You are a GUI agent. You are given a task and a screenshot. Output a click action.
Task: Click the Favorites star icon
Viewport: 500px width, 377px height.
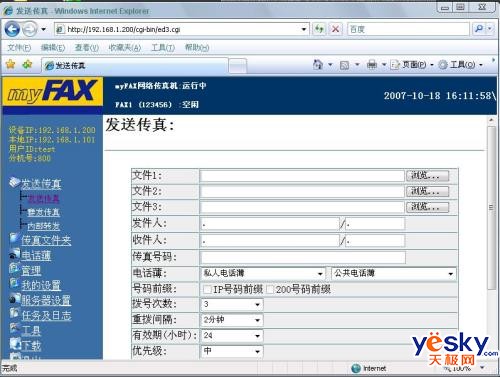tap(11, 64)
